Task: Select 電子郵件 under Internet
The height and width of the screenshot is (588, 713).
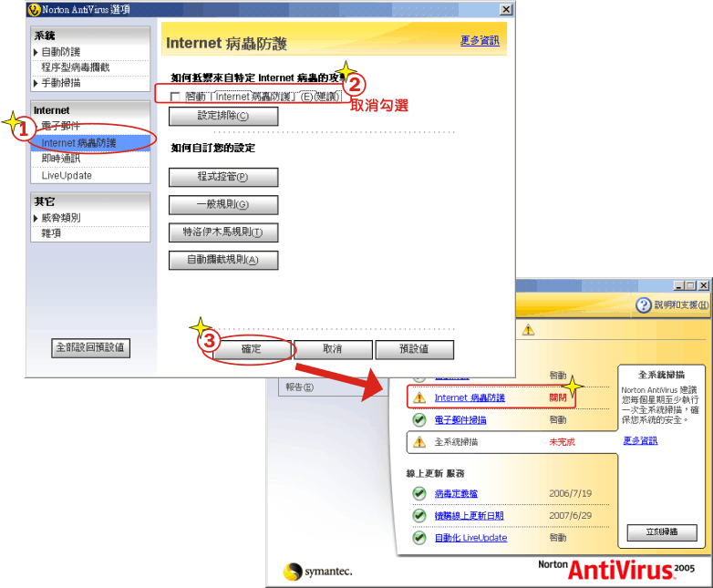Action: pyautogui.click(x=60, y=126)
